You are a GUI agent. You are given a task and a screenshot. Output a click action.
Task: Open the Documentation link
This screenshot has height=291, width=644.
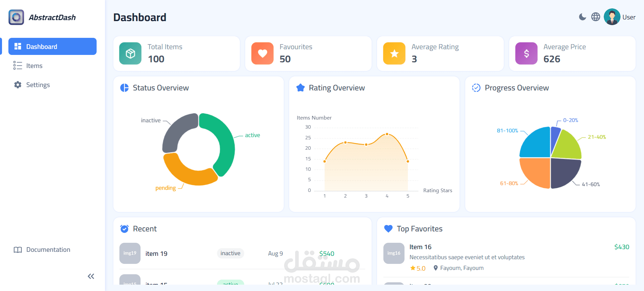point(52,249)
